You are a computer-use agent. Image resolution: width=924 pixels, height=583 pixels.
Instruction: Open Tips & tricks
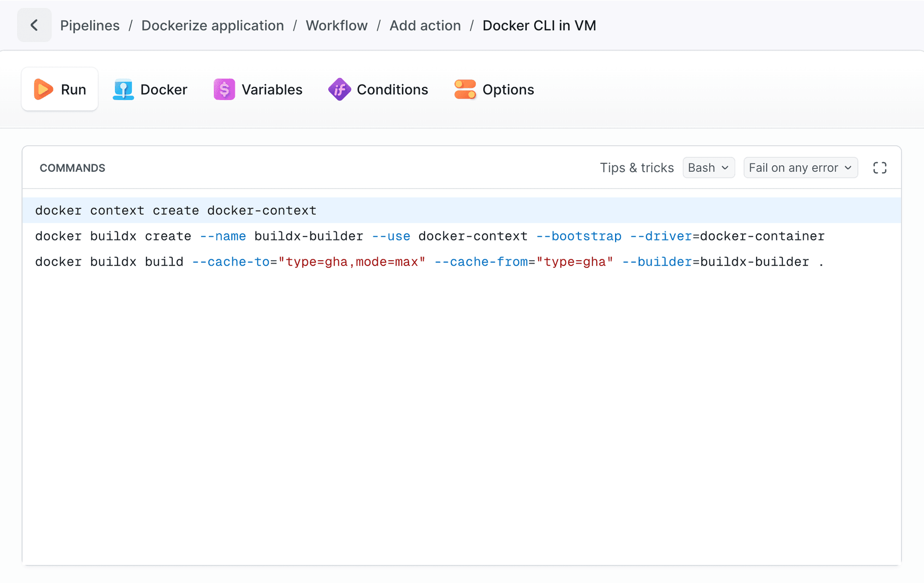tap(637, 167)
